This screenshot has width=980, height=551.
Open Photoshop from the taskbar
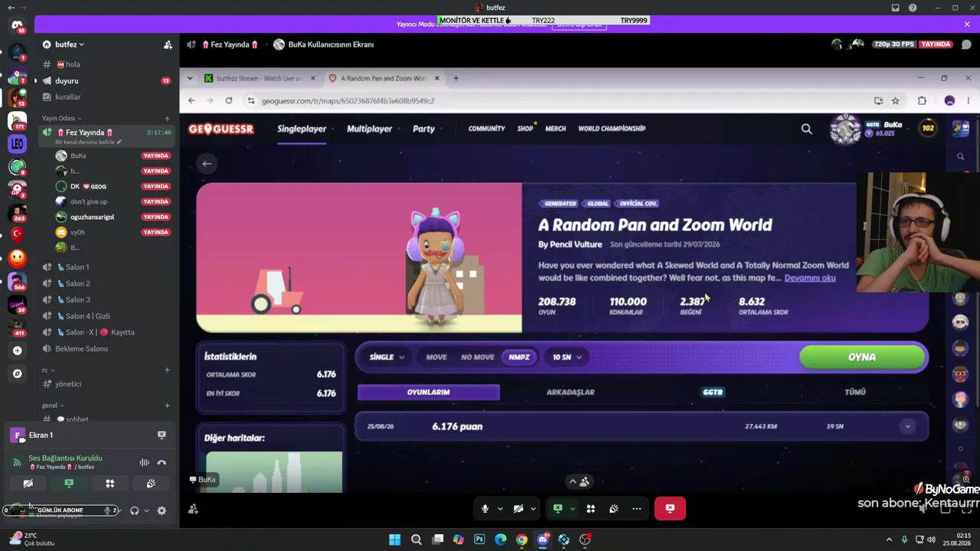(479, 540)
